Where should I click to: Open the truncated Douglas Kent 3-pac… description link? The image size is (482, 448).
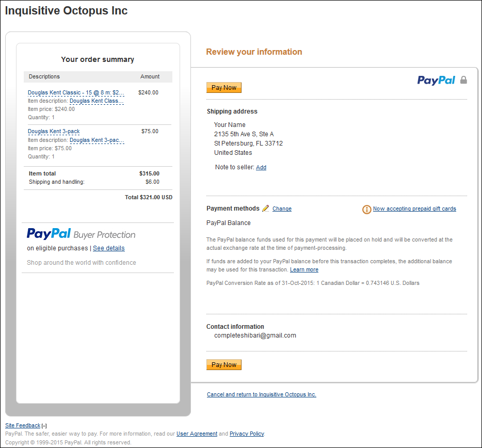[97, 140]
